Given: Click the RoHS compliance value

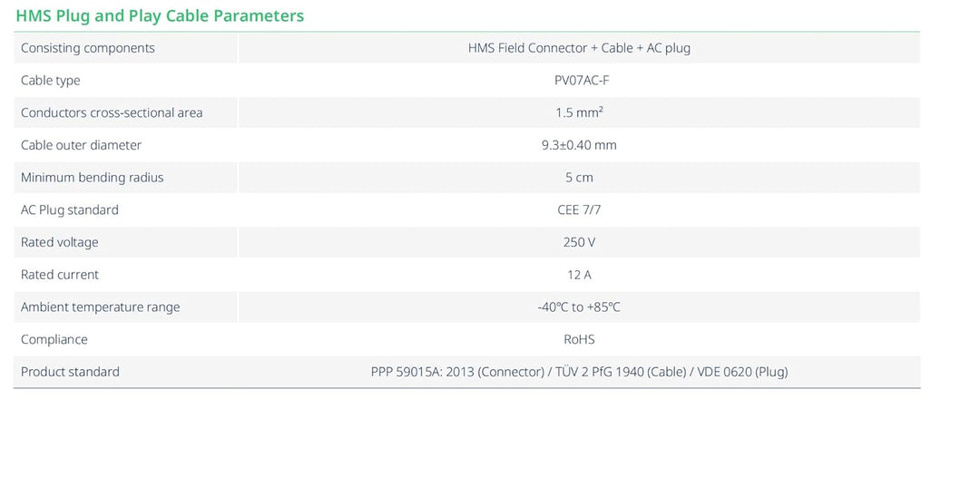Looking at the screenshot, I should click(579, 340).
